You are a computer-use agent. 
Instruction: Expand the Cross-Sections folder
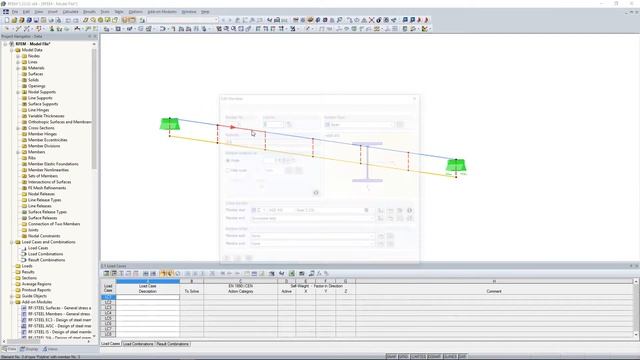[18, 128]
